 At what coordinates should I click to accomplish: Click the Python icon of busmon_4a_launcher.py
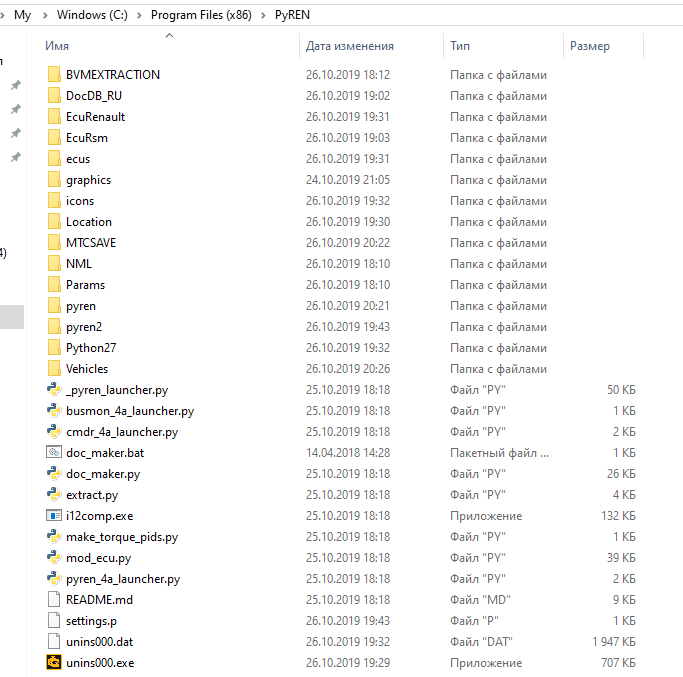(x=54, y=410)
